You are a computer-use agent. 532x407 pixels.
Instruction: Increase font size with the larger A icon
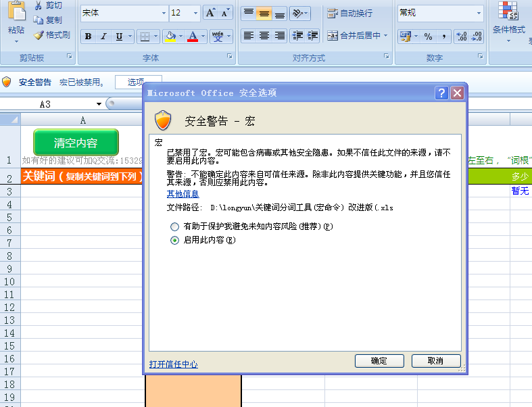210,13
